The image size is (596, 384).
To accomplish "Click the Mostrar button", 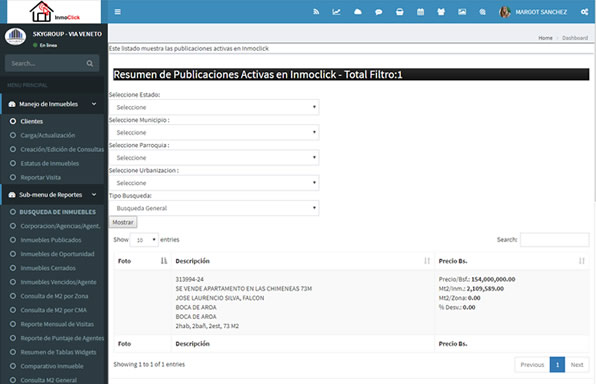I will coord(123,222).
